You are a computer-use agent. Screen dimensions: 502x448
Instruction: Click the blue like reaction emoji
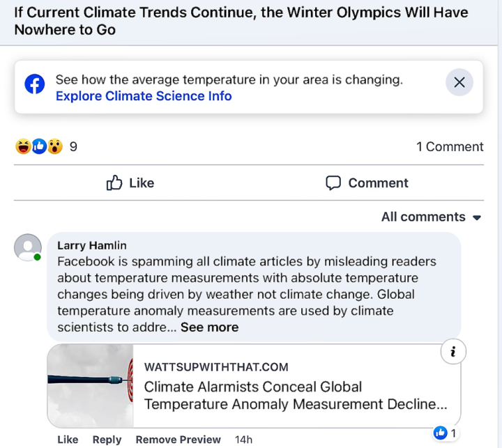point(39,146)
